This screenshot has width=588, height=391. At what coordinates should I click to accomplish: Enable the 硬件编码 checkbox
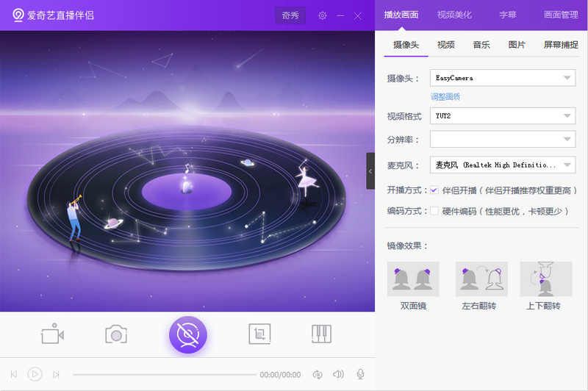[434, 211]
